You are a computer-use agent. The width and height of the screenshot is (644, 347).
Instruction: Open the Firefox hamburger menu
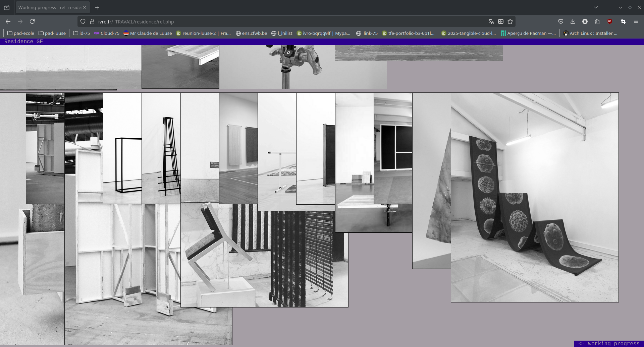pyautogui.click(x=636, y=21)
